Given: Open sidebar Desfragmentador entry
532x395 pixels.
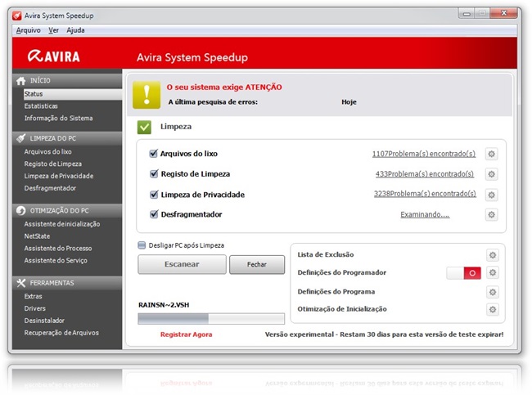Looking at the screenshot, I should pyautogui.click(x=50, y=188).
